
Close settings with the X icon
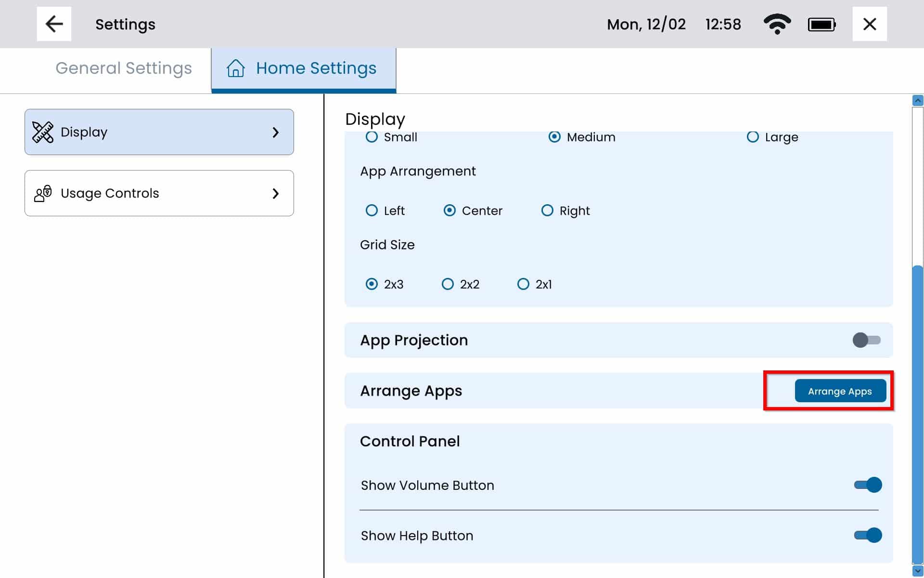[x=869, y=24]
